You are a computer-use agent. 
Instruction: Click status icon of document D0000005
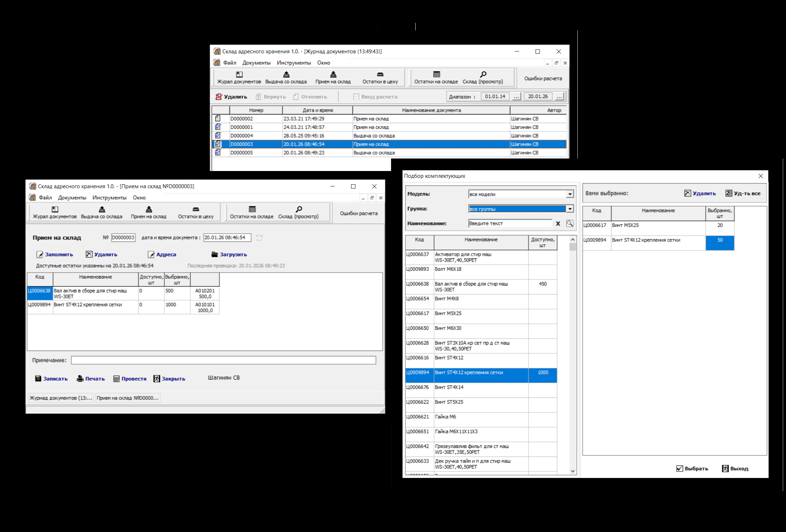click(218, 152)
